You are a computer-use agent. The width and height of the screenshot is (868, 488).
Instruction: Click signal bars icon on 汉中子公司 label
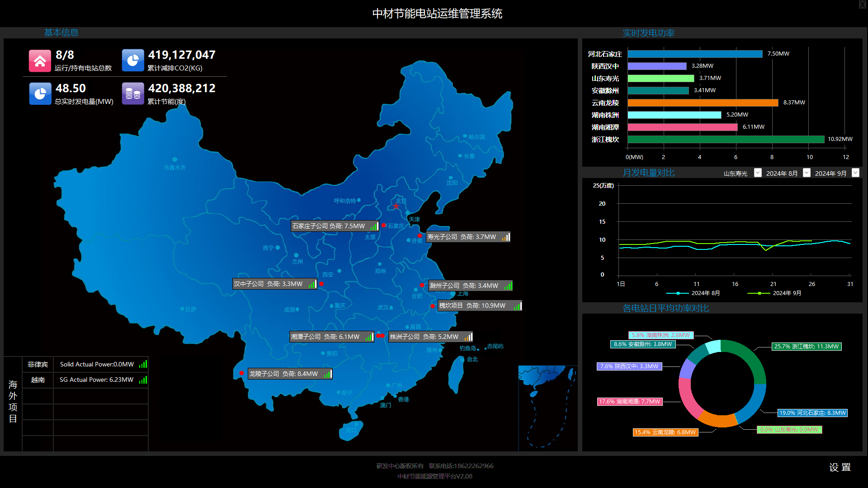[312, 284]
